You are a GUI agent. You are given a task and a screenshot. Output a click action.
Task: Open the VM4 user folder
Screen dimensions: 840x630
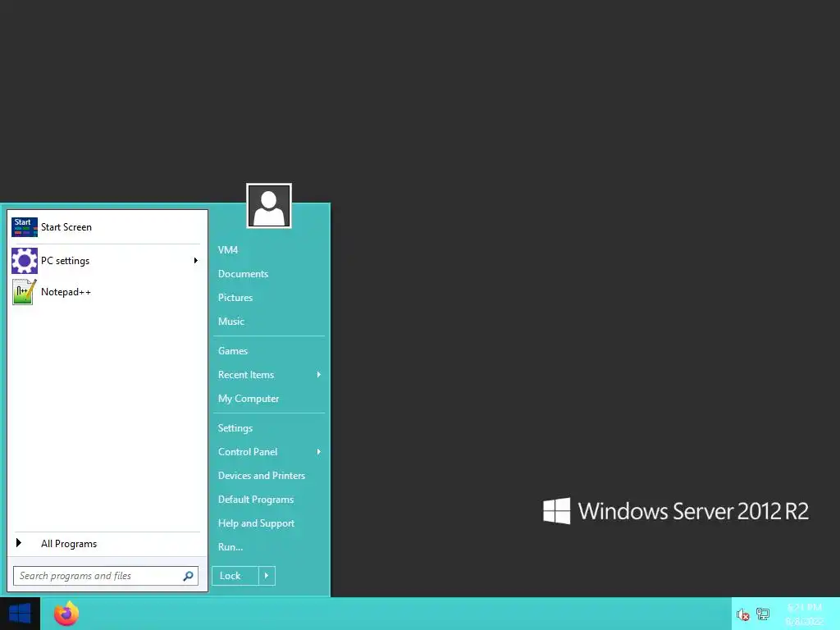228,249
